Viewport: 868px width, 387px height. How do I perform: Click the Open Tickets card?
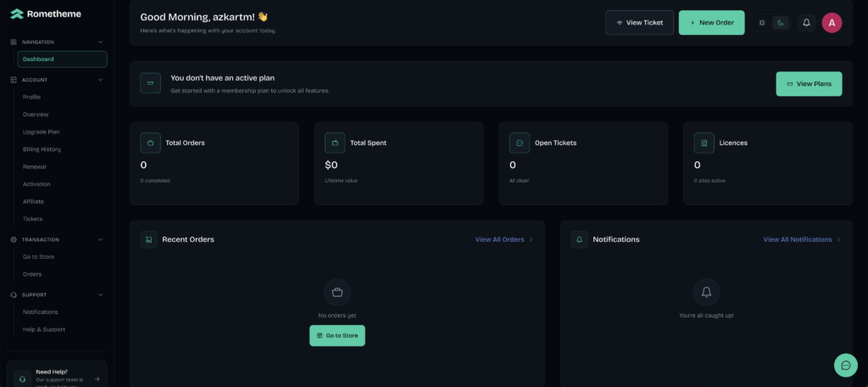click(x=583, y=164)
